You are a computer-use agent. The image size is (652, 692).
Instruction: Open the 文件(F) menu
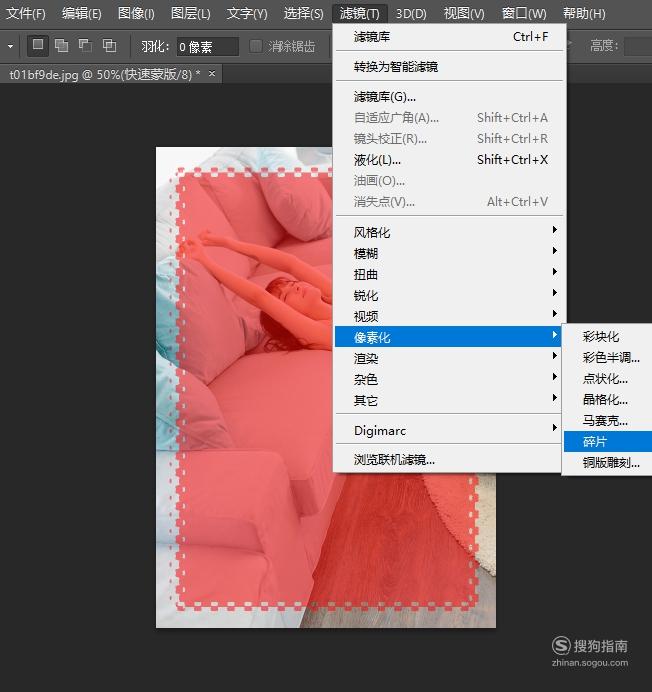pyautogui.click(x=26, y=13)
